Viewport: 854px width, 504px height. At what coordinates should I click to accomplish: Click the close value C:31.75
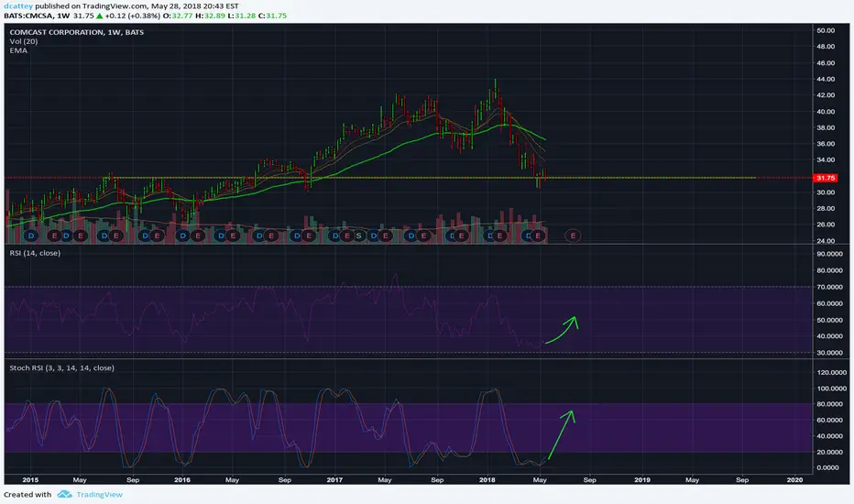click(x=272, y=16)
